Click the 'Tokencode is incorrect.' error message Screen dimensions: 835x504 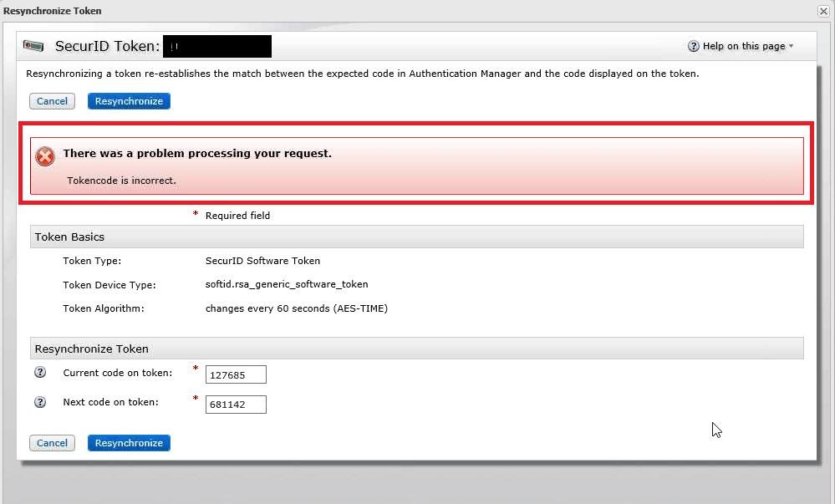(x=122, y=180)
